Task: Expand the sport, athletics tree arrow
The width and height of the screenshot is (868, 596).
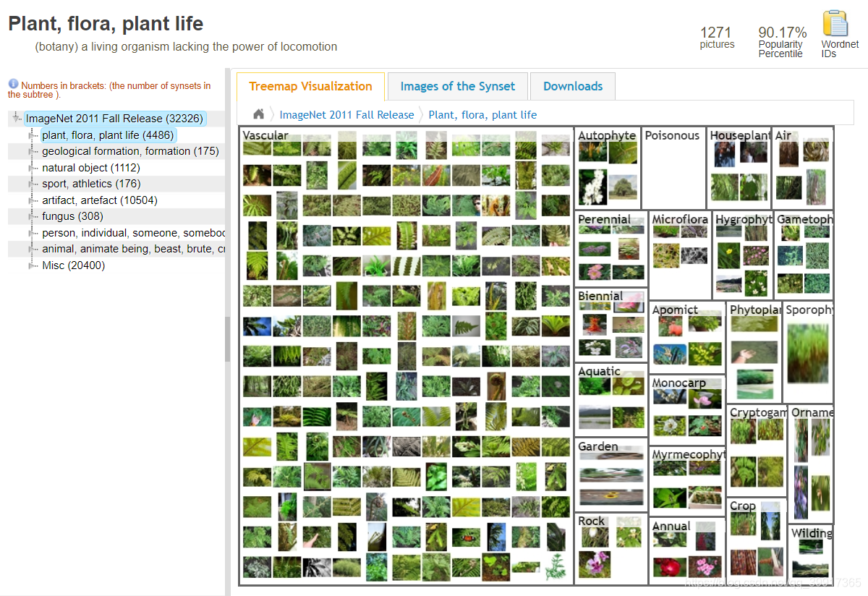Action: [33, 184]
